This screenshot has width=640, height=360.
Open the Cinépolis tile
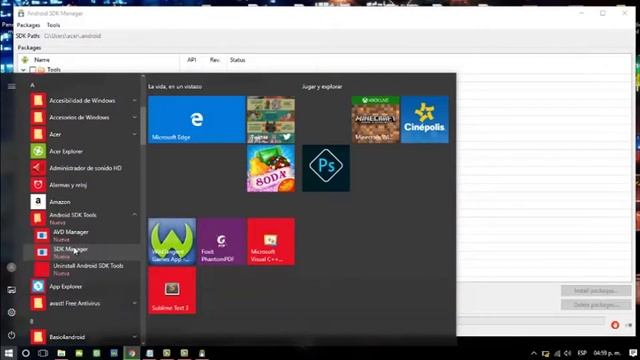[x=424, y=119]
